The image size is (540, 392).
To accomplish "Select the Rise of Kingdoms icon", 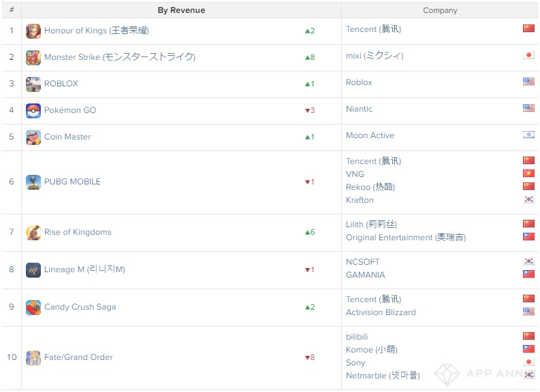I will (x=33, y=232).
